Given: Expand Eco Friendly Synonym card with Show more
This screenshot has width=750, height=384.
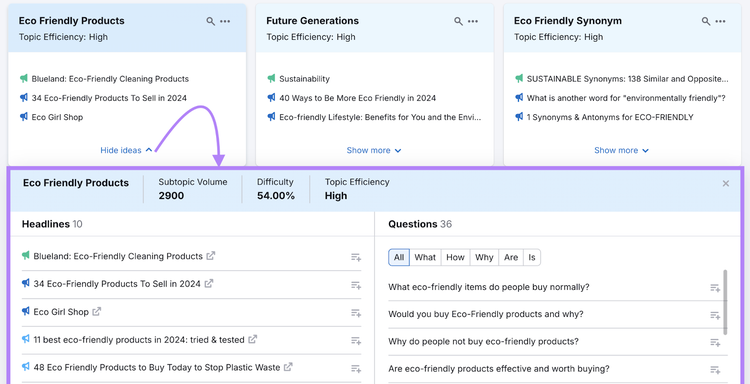Looking at the screenshot, I should (x=621, y=150).
